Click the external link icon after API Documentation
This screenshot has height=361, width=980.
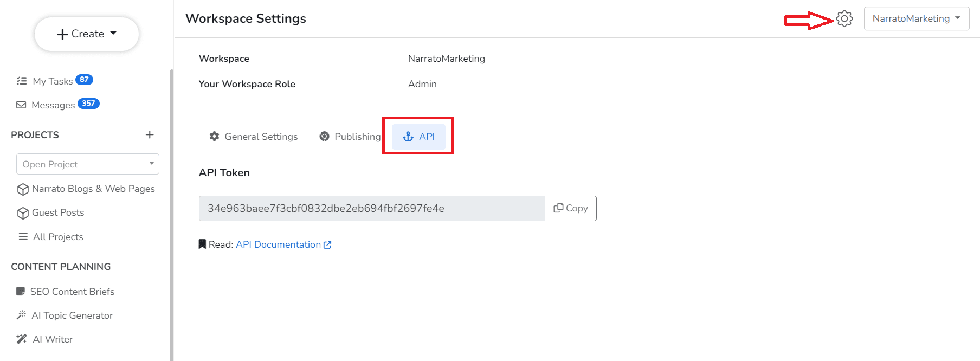click(x=327, y=245)
